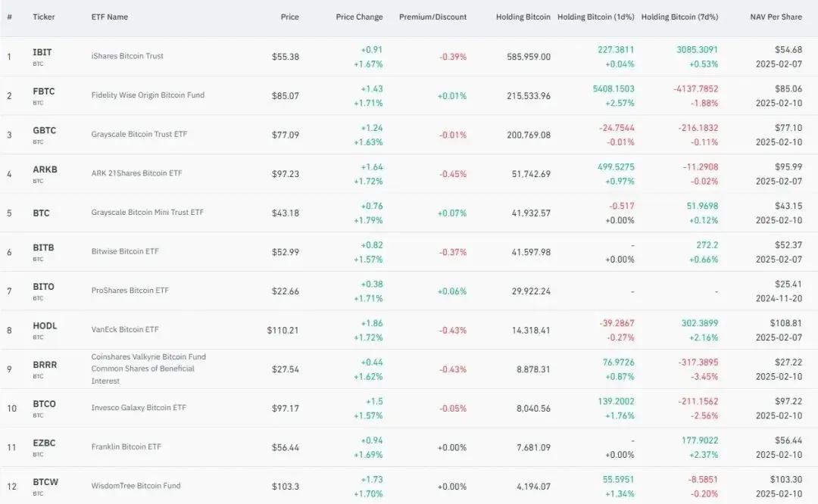The image size is (818, 504).
Task: Open the BTC ticker in row 5
Action: tap(41, 213)
